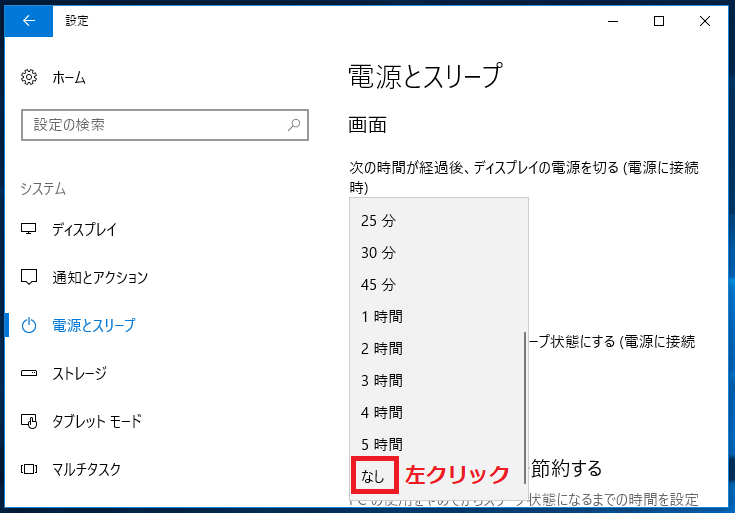Choose 30 分 from the dropdown list
The image size is (735, 513).
click(x=439, y=252)
